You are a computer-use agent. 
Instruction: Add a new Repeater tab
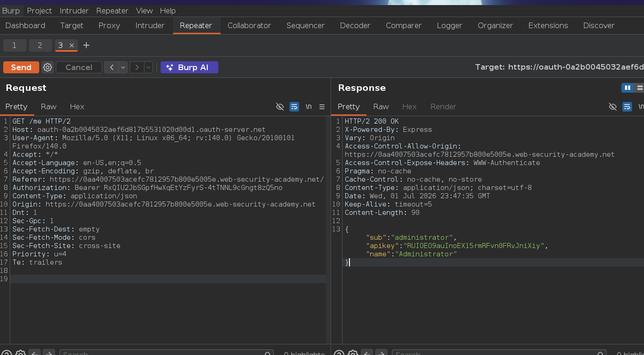coord(86,45)
